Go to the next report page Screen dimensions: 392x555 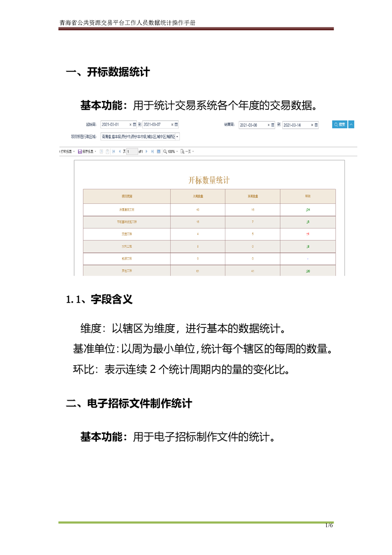click(146, 151)
